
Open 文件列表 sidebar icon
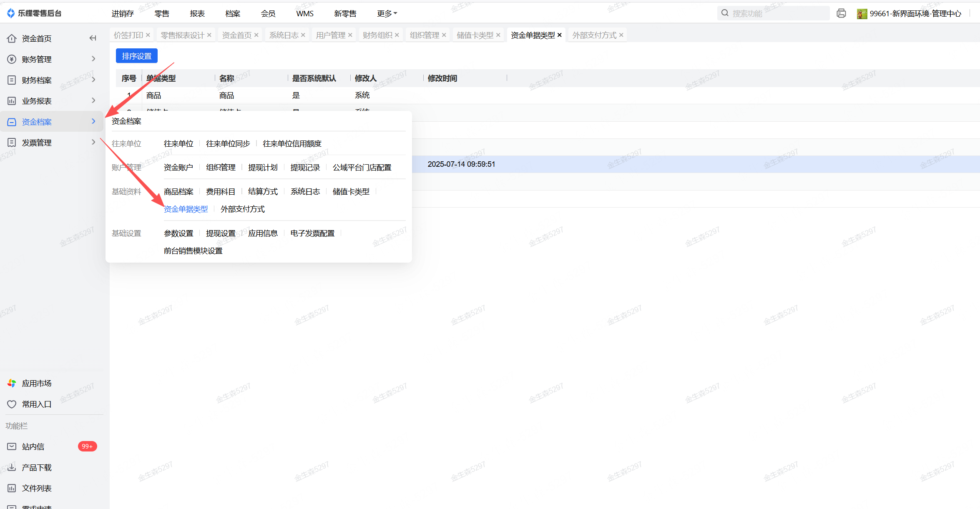[x=12, y=488]
